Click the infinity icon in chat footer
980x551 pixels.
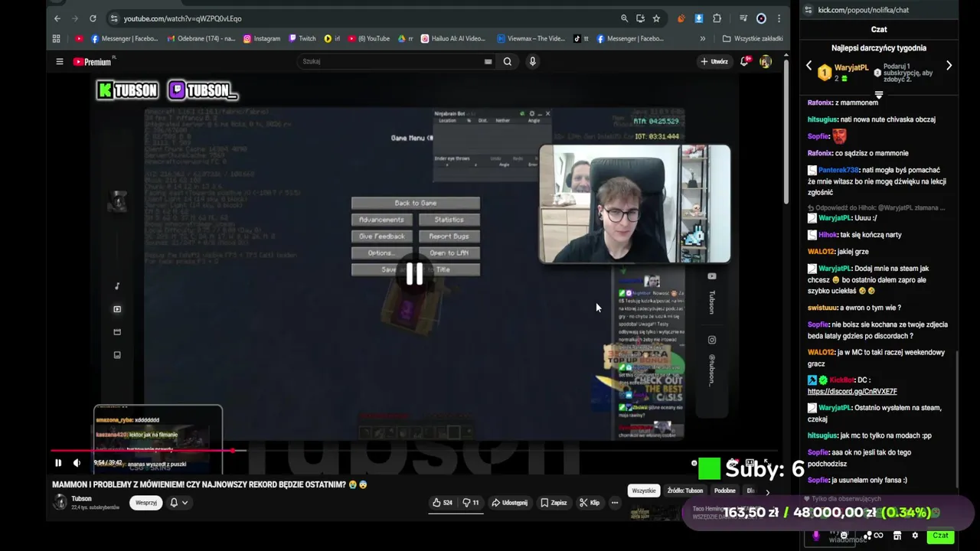pyautogui.click(x=879, y=536)
